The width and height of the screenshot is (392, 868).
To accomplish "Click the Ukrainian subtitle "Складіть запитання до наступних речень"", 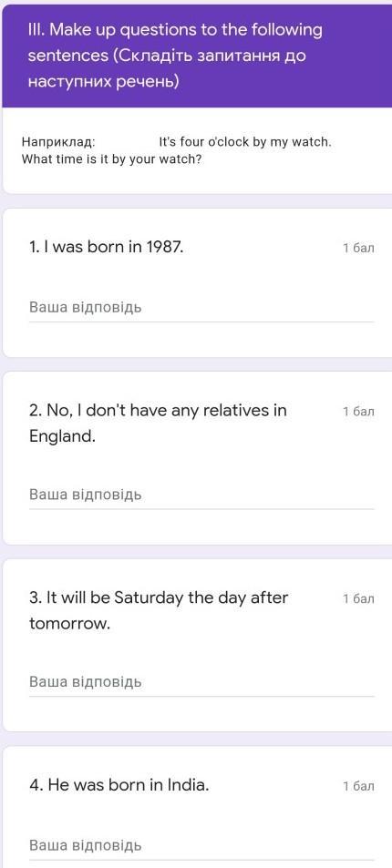I will [166, 69].
